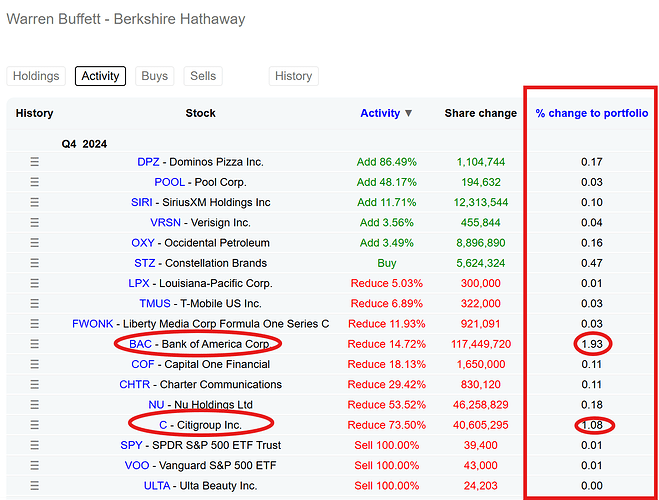659x500 pixels.
Task: Click the 'History' column header
Action: pos(34,113)
